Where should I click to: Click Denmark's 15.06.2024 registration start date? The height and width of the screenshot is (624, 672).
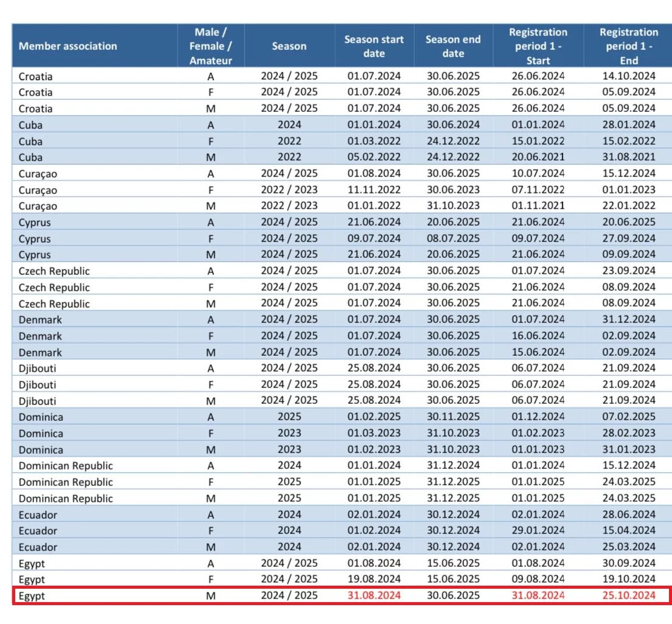tap(538, 352)
